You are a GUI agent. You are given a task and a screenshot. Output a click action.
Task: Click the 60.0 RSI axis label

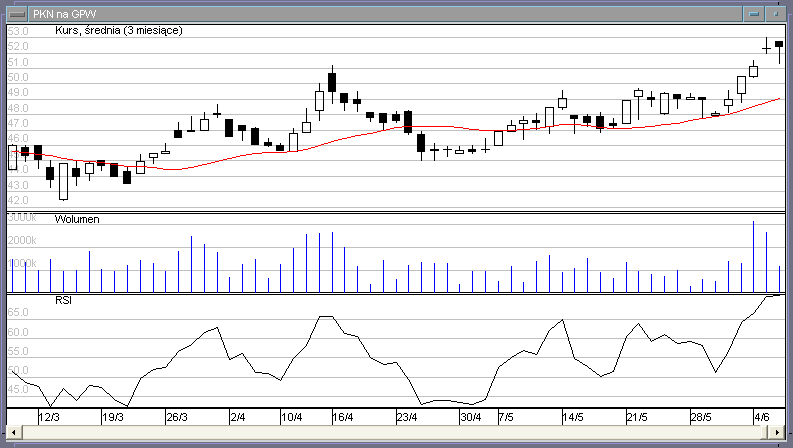[x=18, y=332]
